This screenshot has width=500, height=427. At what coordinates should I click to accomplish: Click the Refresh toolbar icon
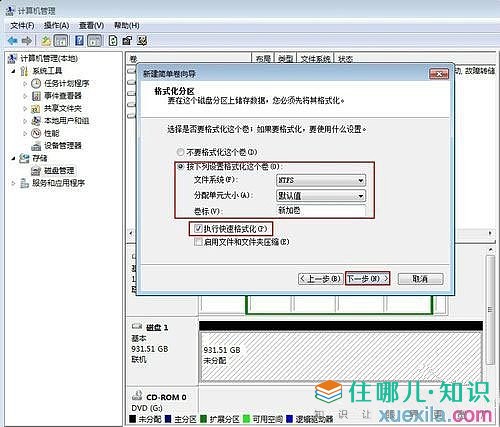113,41
